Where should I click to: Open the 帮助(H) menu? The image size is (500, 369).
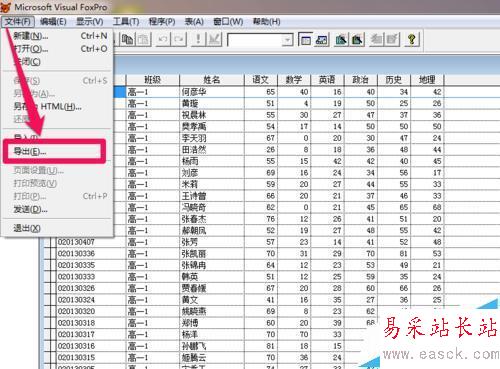pyautogui.click(x=266, y=22)
